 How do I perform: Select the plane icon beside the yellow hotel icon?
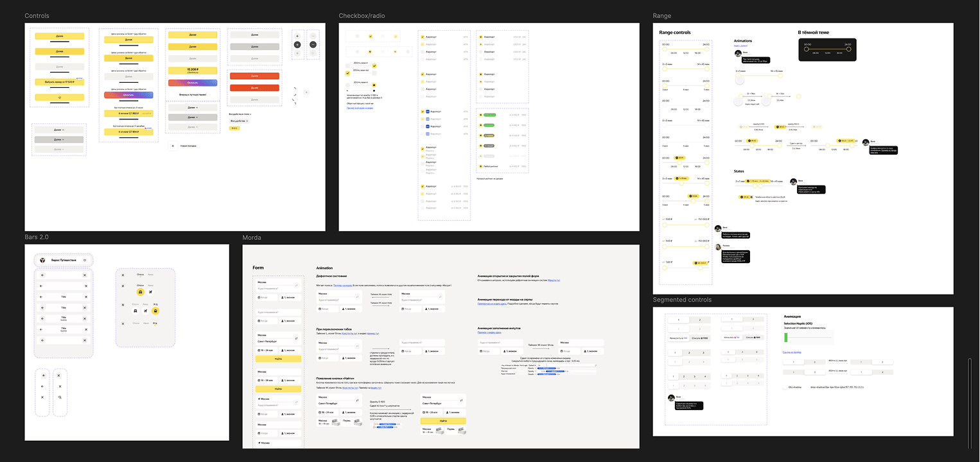[150, 292]
